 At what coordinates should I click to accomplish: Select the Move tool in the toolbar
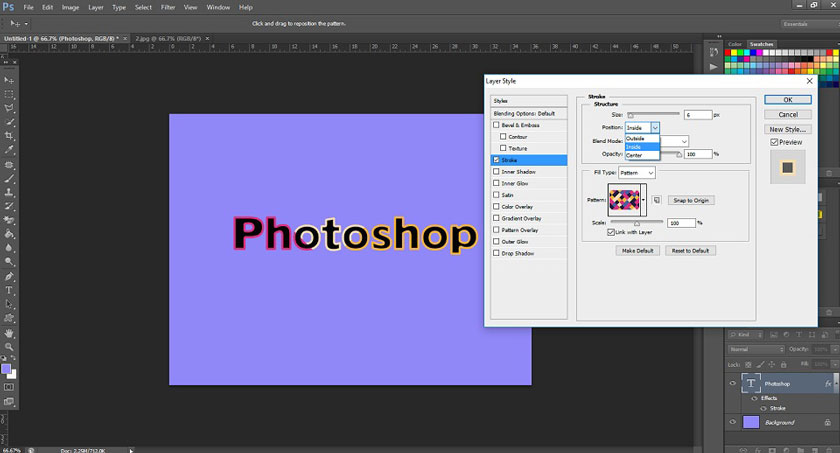tap(9, 80)
